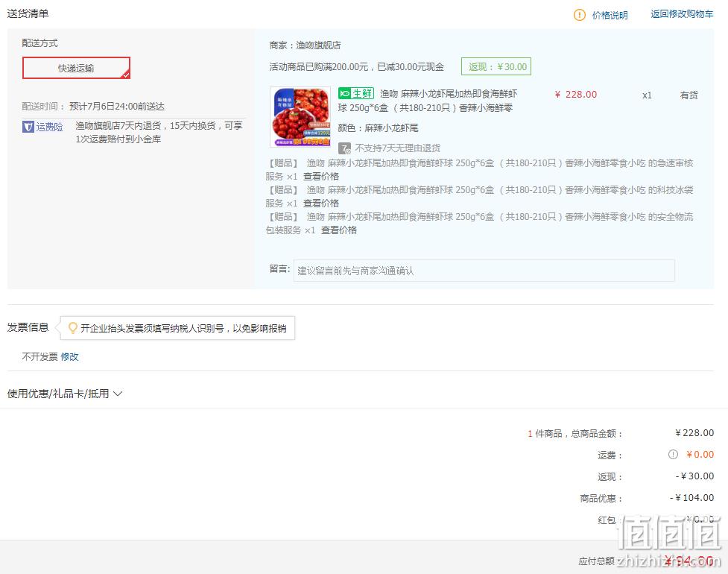Click the 总商品金额 ¥228.00 value
The image size is (728, 574).
(694, 433)
